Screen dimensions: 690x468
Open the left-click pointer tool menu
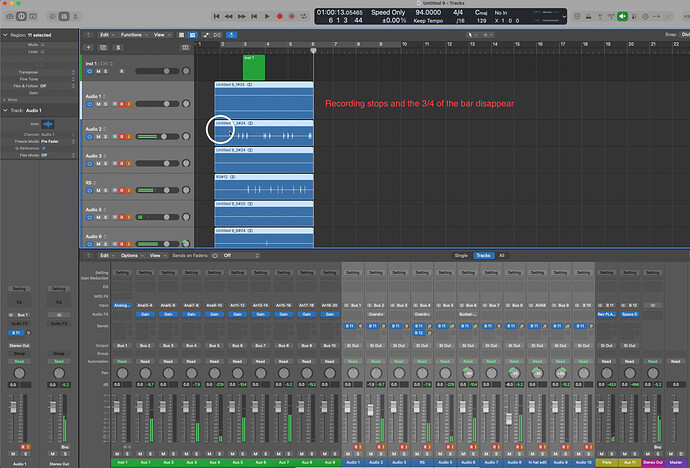(472, 35)
